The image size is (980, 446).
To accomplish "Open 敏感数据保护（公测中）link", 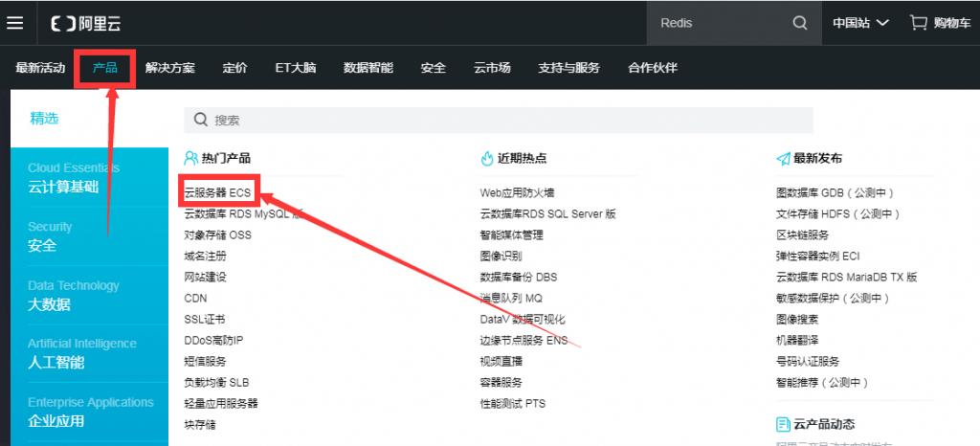I will pyautogui.click(x=833, y=299).
